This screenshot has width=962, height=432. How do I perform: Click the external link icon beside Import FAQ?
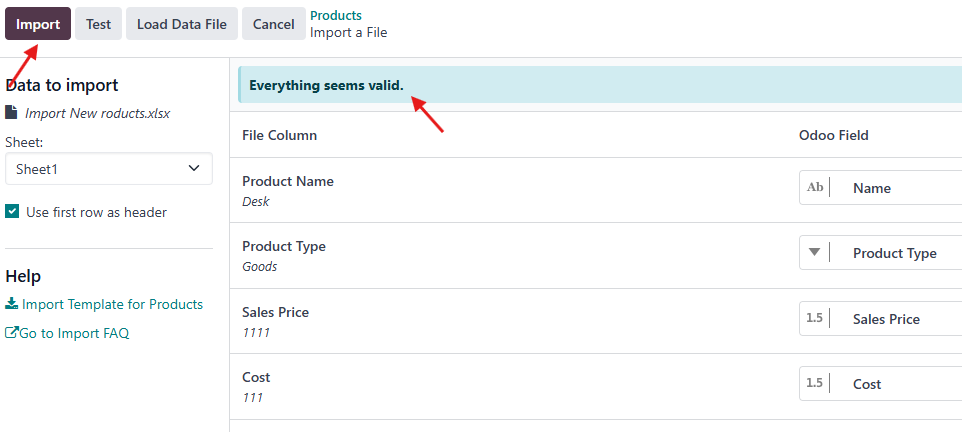(x=12, y=333)
